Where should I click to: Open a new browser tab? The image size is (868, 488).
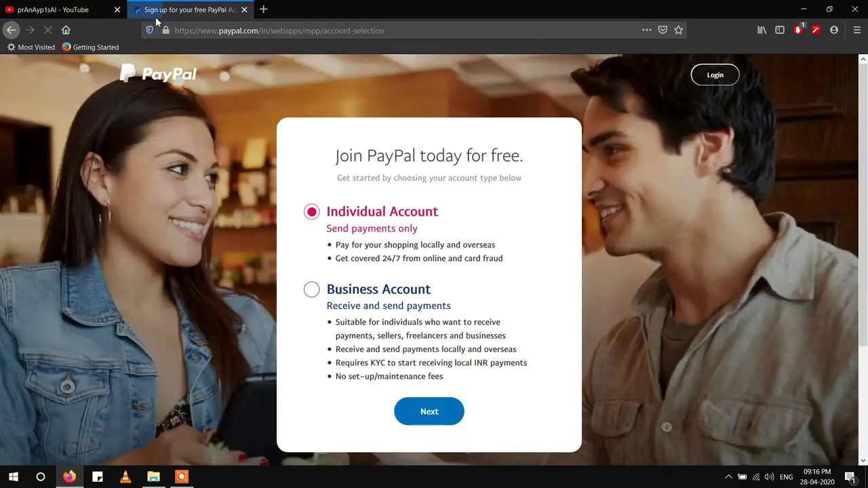263,9
